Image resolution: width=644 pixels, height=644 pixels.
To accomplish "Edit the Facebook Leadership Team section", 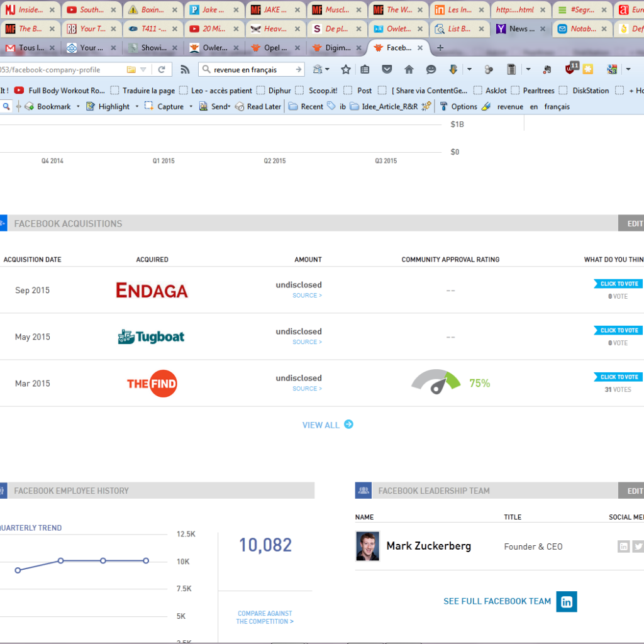I will point(631,491).
